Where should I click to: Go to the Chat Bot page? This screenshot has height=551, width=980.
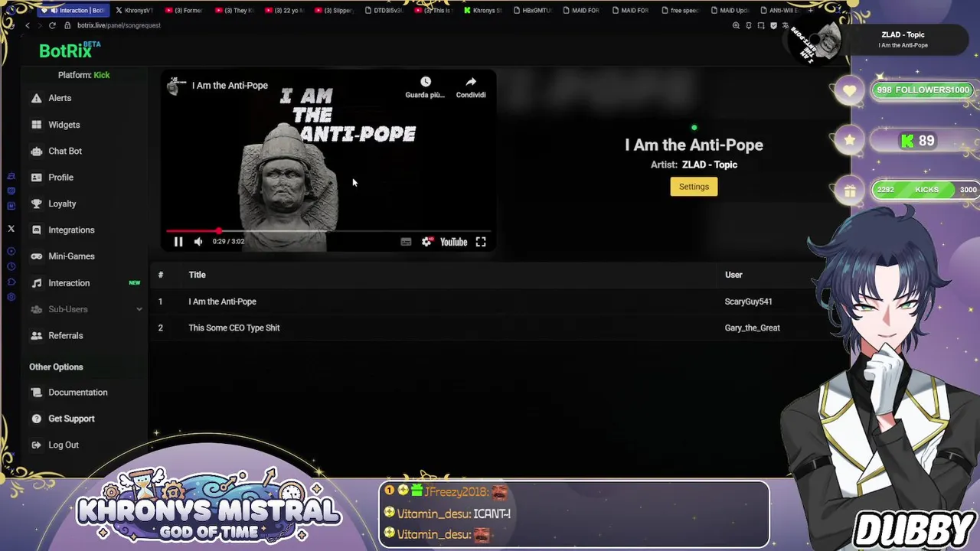coord(64,151)
